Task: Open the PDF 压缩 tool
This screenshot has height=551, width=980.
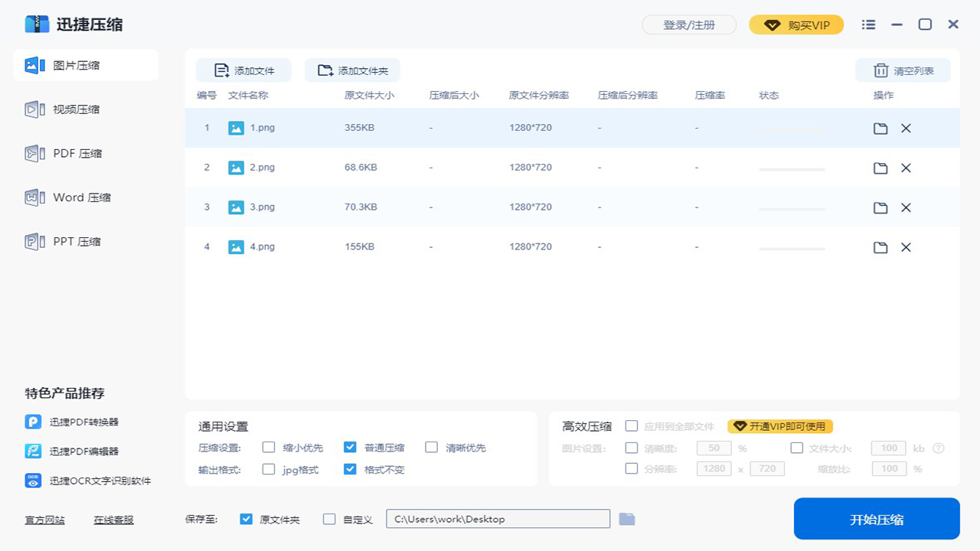Action: (x=86, y=153)
